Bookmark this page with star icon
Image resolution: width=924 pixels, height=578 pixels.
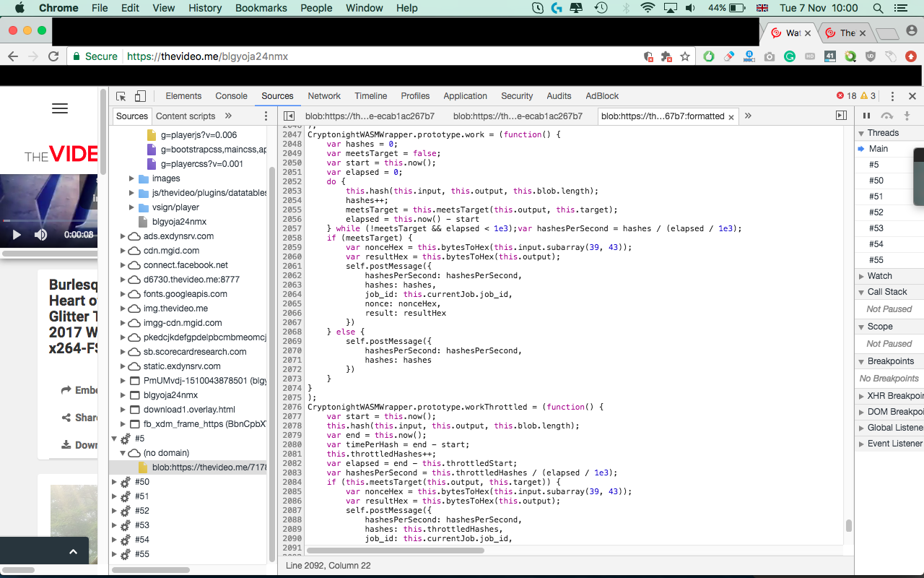[685, 56]
